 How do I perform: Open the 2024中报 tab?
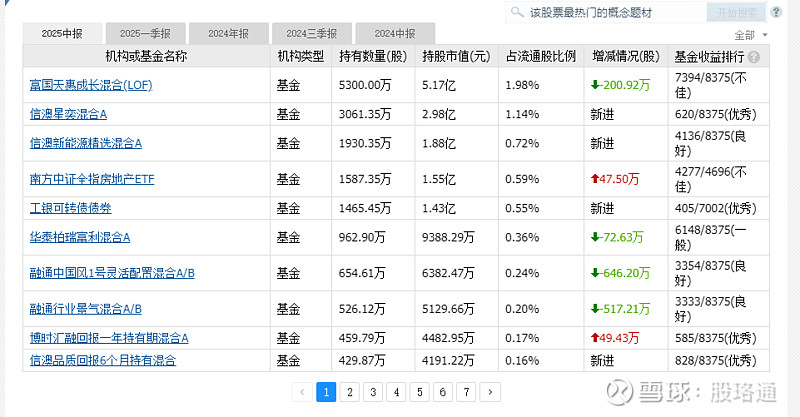(x=395, y=34)
